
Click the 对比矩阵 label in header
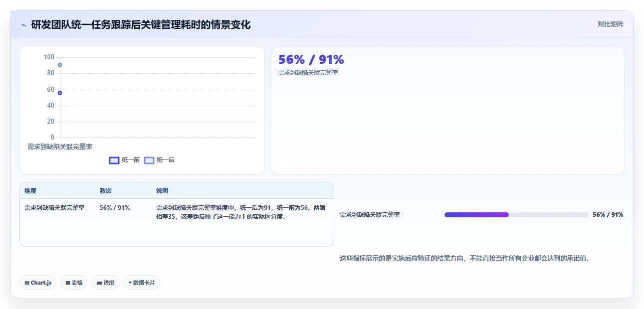pos(611,24)
